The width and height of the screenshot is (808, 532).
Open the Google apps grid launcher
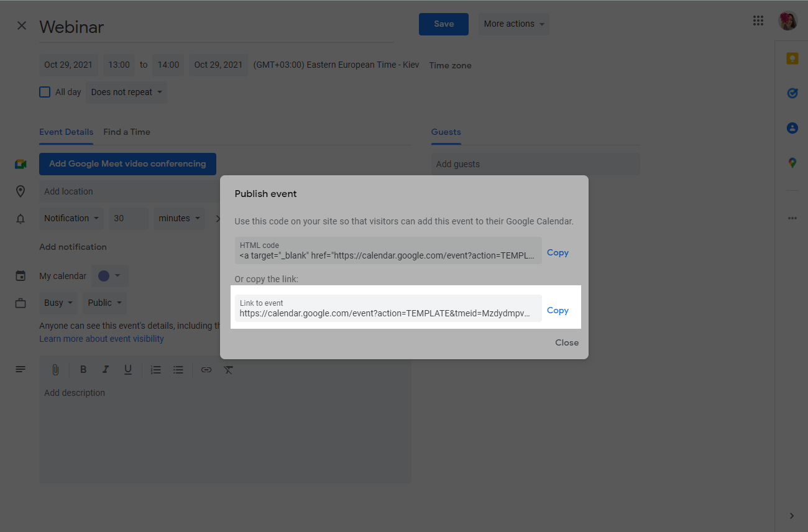point(758,21)
